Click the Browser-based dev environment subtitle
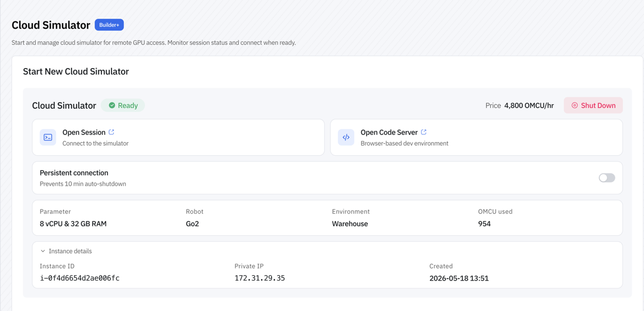The height and width of the screenshot is (311, 644). (x=404, y=144)
